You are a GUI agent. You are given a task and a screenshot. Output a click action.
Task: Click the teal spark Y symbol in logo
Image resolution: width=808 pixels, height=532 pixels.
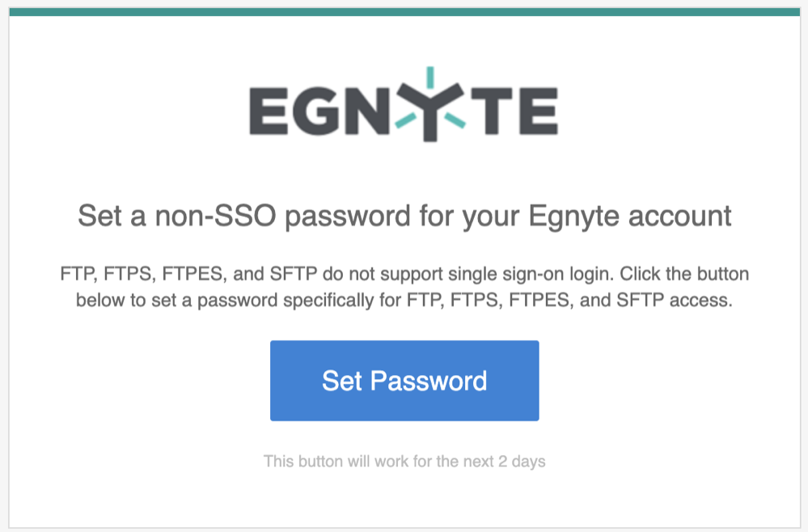(430, 104)
